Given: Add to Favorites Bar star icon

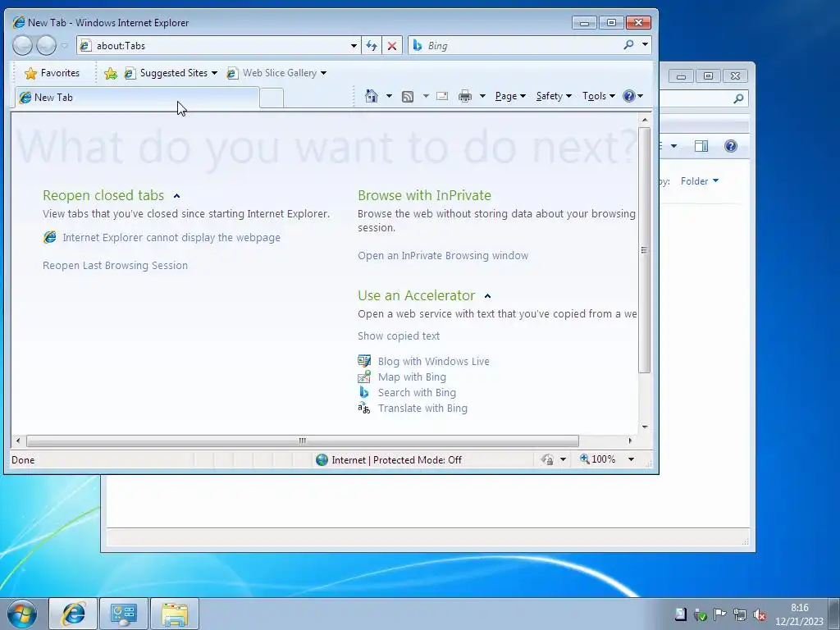Looking at the screenshot, I should click(x=111, y=73).
